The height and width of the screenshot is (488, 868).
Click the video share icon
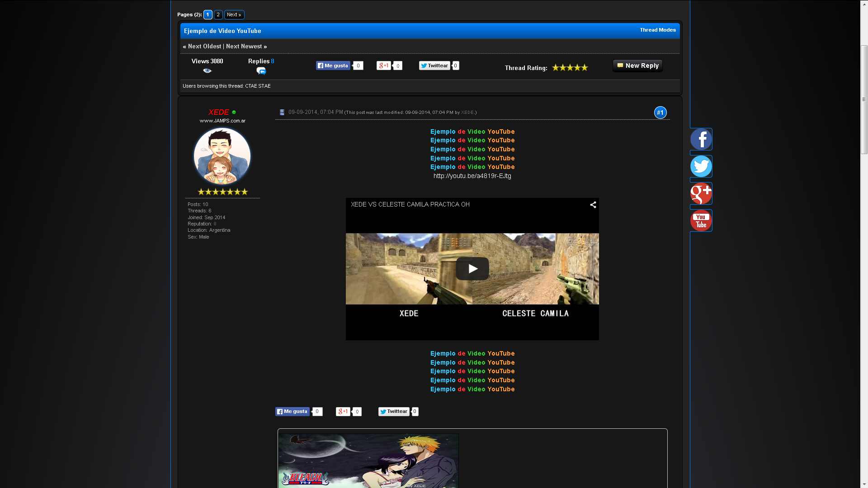click(x=593, y=205)
